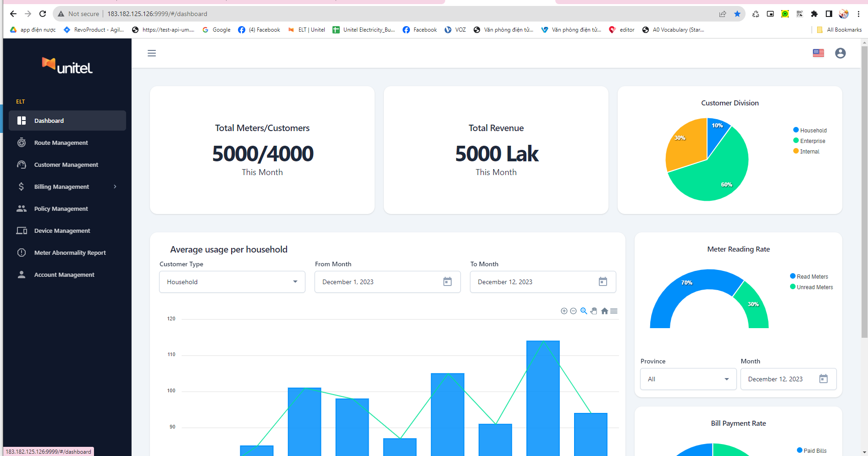Bookmark this page with star icon
The width and height of the screenshot is (868, 456).
click(737, 14)
